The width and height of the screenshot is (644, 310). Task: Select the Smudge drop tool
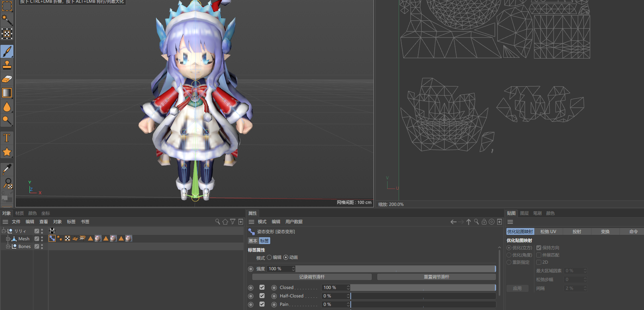pos(7,107)
